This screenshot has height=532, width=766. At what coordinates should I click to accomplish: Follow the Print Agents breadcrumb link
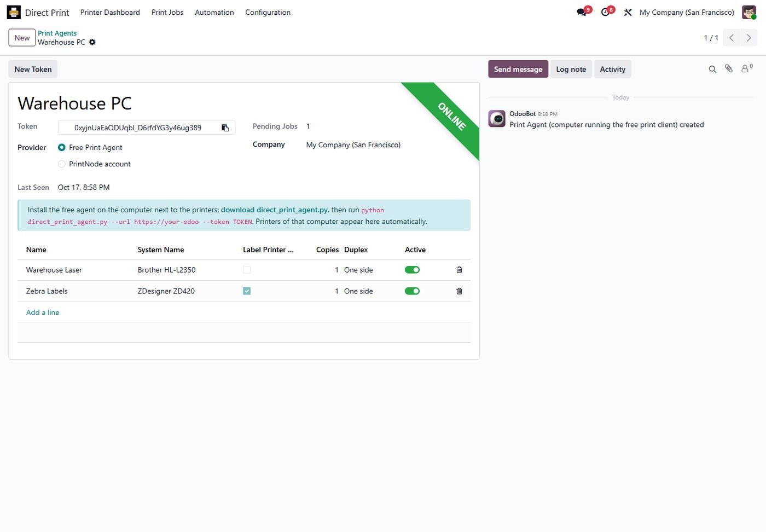click(x=57, y=33)
